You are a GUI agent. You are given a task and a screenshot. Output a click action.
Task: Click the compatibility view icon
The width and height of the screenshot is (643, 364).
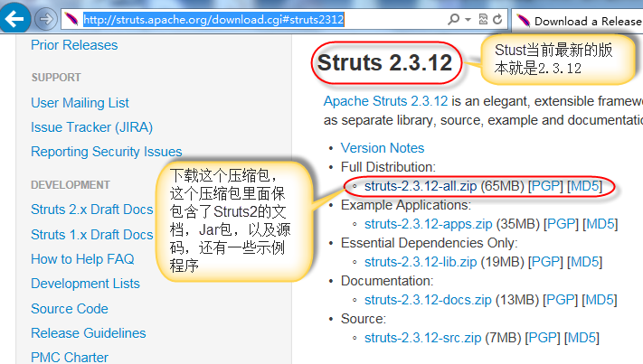click(484, 19)
